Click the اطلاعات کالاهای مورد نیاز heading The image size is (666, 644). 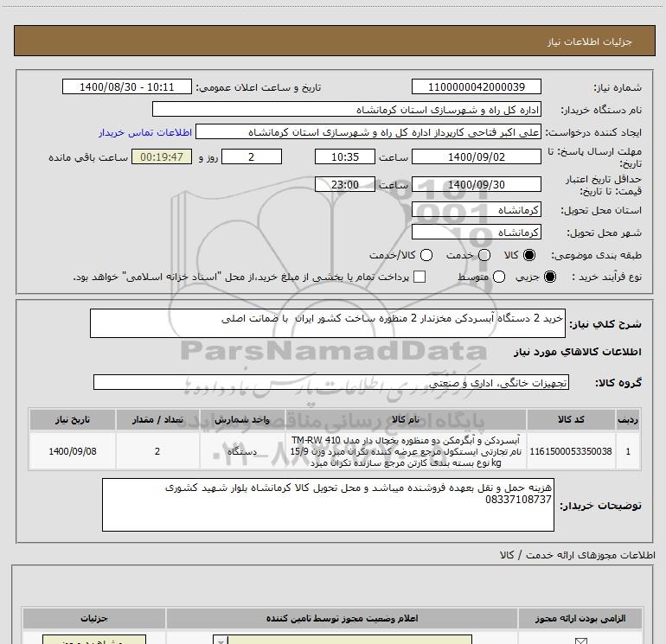578,352
